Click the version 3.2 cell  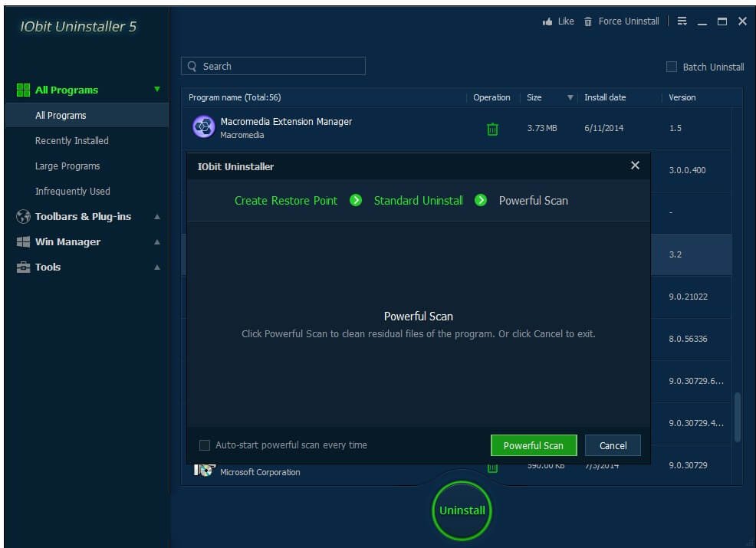[x=675, y=254]
